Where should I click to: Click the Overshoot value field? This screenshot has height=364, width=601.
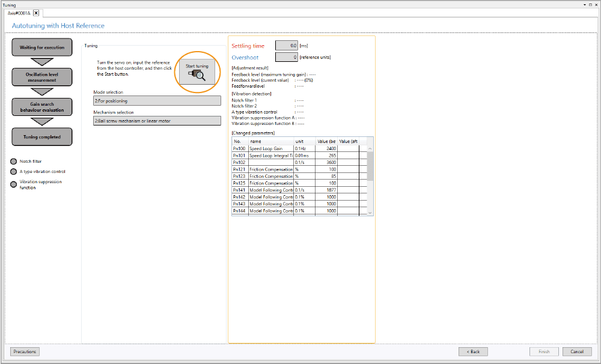click(286, 57)
